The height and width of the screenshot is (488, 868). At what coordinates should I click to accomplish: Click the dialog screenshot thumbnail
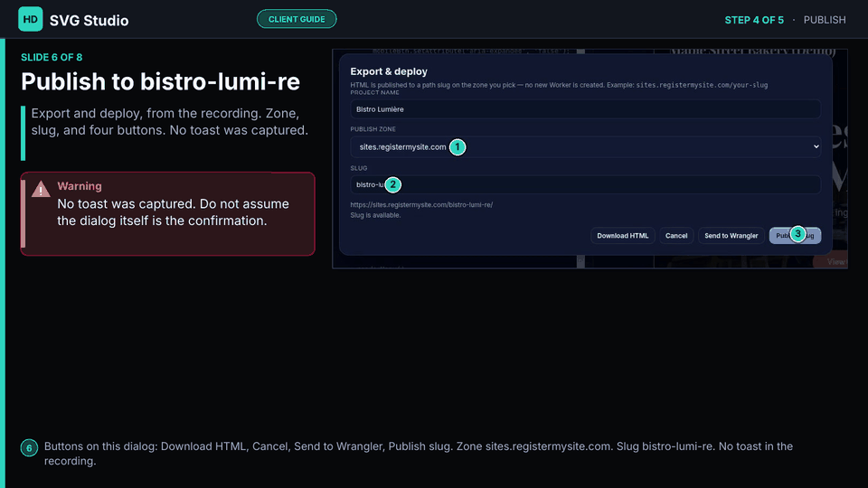[590, 159]
